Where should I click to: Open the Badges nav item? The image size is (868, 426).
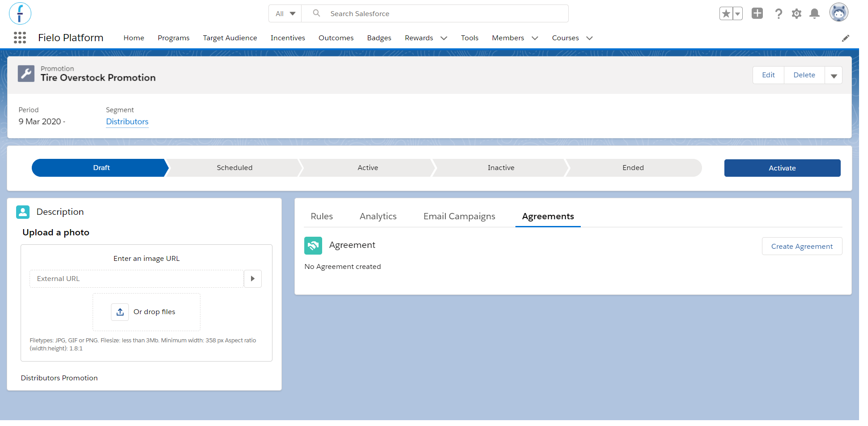tap(379, 38)
